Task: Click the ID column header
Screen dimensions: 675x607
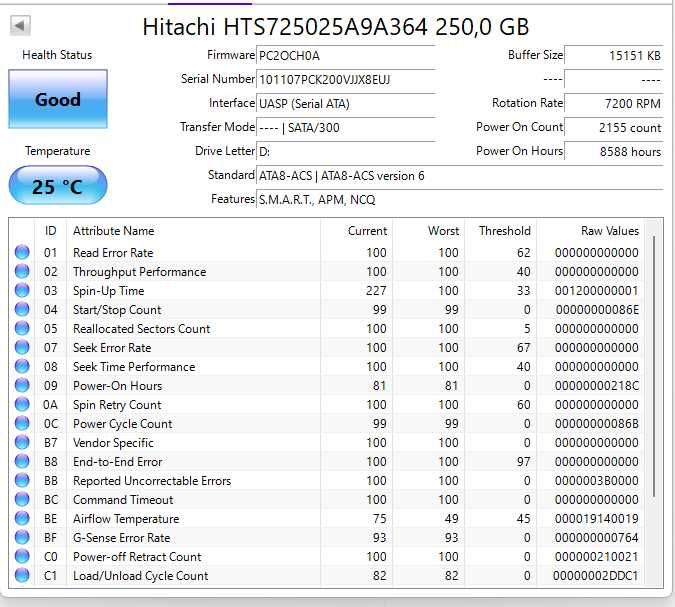Action: (x=50, y=231)
